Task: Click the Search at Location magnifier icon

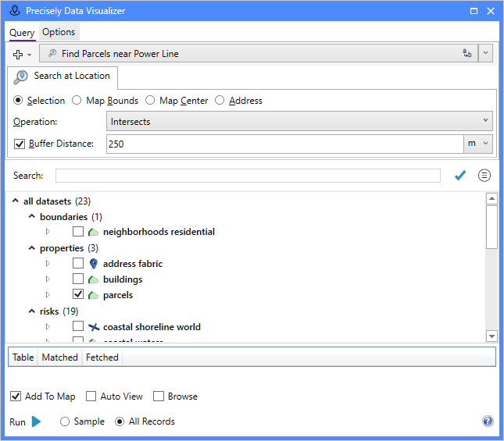Action: (21, 77)
